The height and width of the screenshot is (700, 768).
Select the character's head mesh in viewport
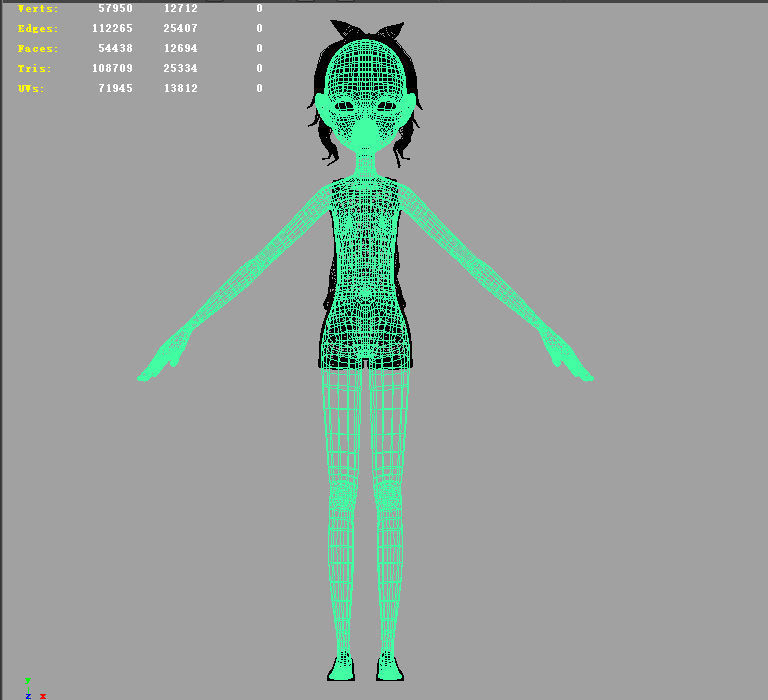click(365, 96)
